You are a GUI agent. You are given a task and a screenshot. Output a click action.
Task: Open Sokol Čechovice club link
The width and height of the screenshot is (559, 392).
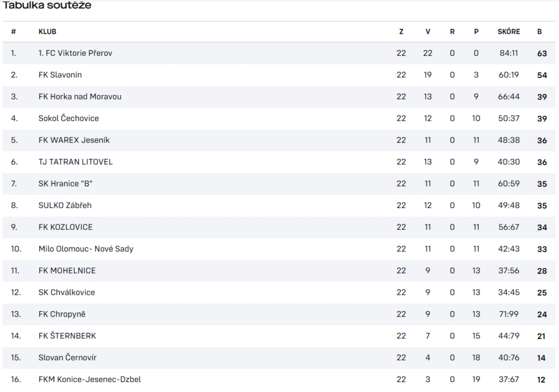coord(68,118)
